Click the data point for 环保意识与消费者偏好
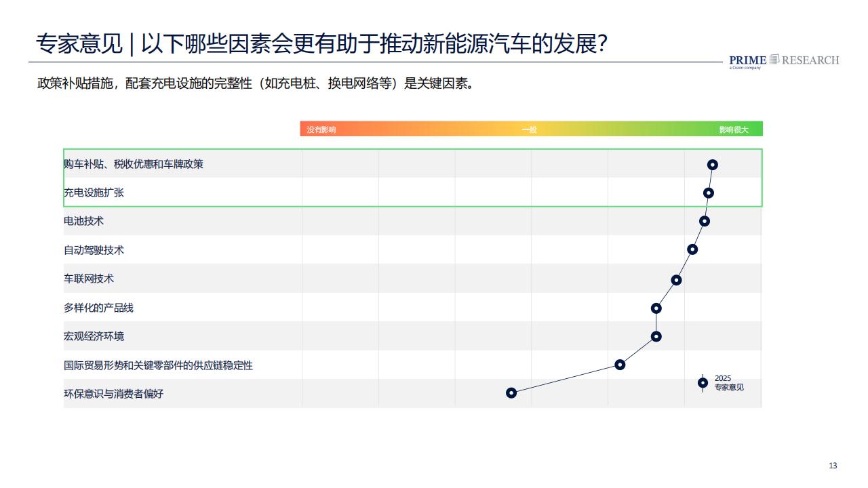Screen dimensions: 868x488 click(511, 393)
